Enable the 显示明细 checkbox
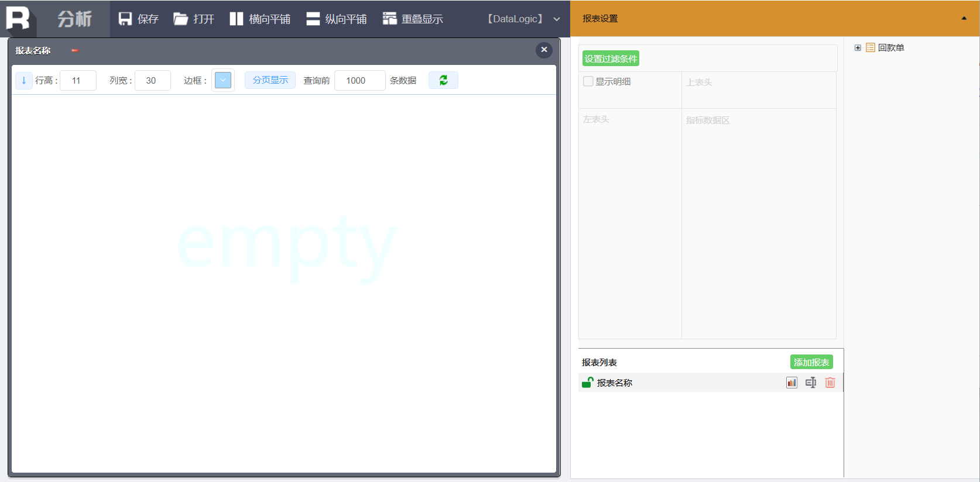 588,81
